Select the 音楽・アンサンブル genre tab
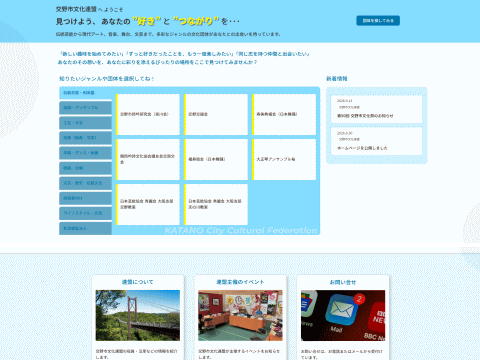Screen dimensions: 480x360 85,108
